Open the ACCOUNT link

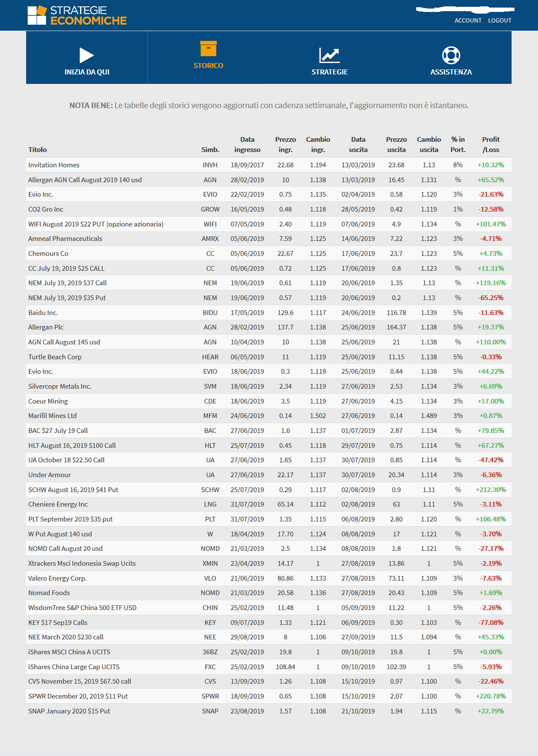coord(468,20)
